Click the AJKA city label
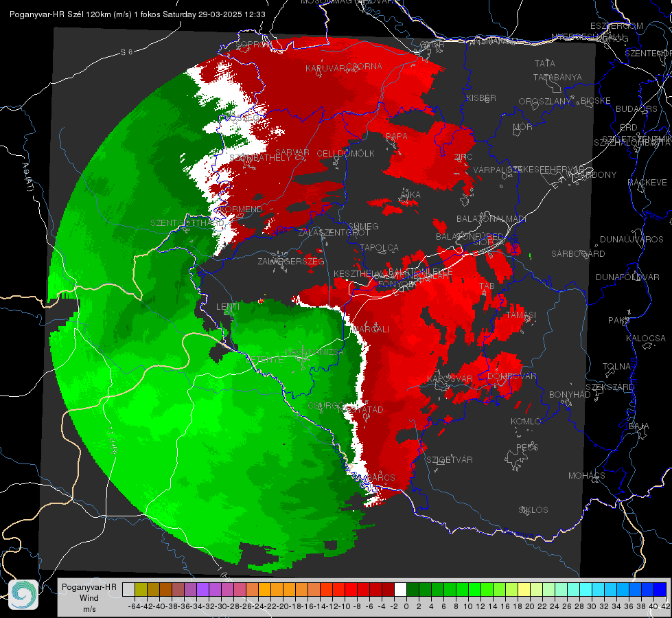 [x=410, y=195]
